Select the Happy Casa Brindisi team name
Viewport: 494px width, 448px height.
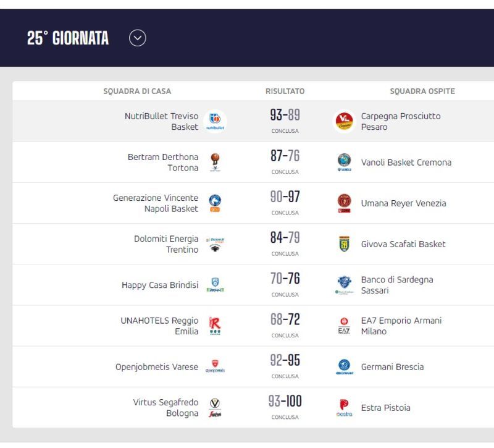160,285
